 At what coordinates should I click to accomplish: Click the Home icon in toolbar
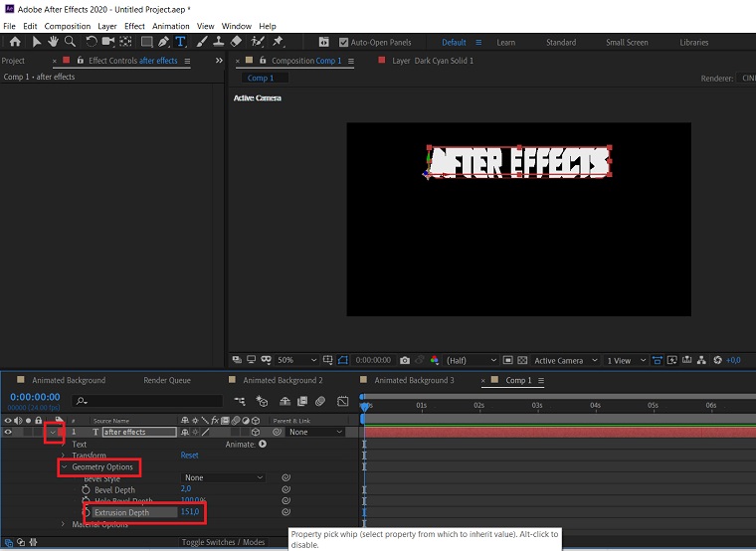(x=15, y=42)
